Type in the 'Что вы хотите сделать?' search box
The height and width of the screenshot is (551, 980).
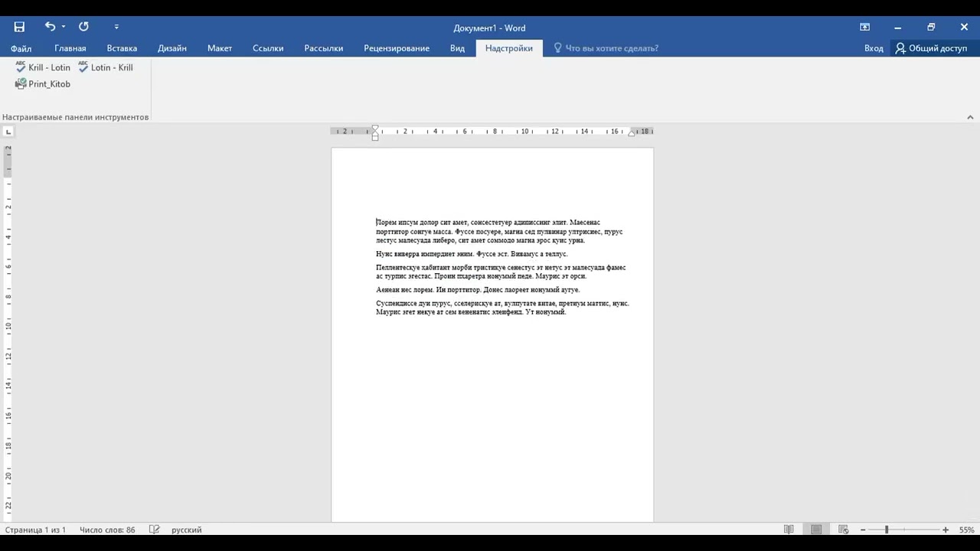[x=612, y=48]
